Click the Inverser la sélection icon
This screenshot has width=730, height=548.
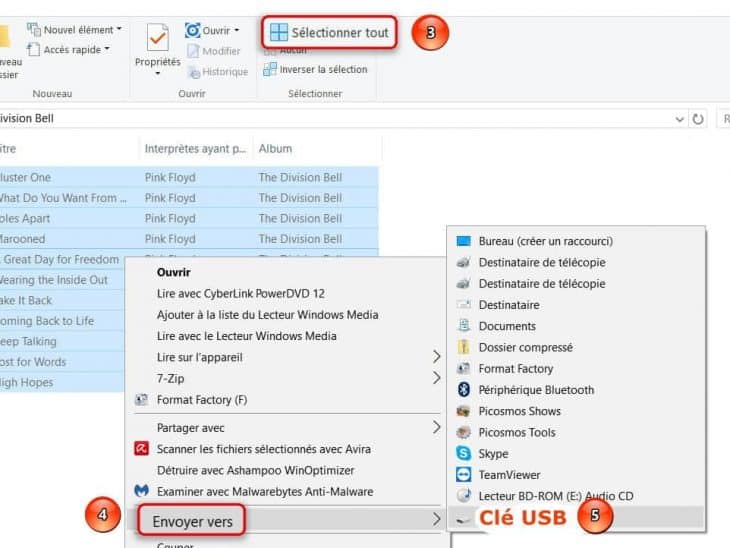tap(270, 69)
